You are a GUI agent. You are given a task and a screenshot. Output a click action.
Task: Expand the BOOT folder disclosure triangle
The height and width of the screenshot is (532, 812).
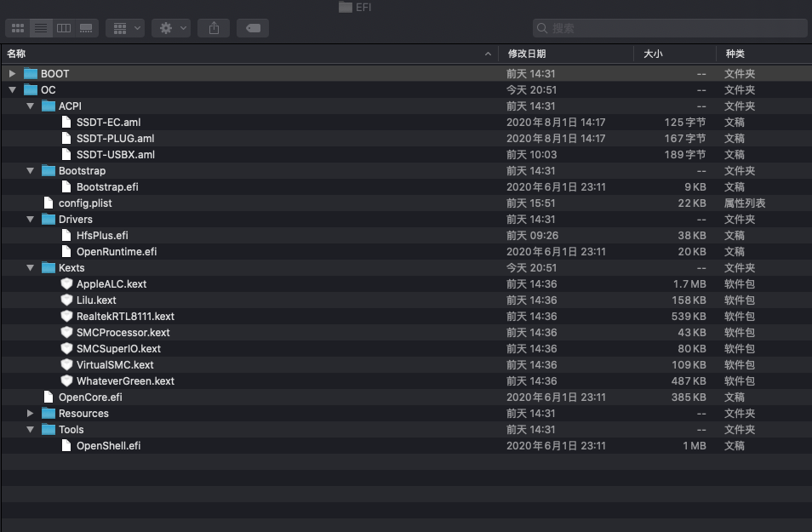click(13, 73)
